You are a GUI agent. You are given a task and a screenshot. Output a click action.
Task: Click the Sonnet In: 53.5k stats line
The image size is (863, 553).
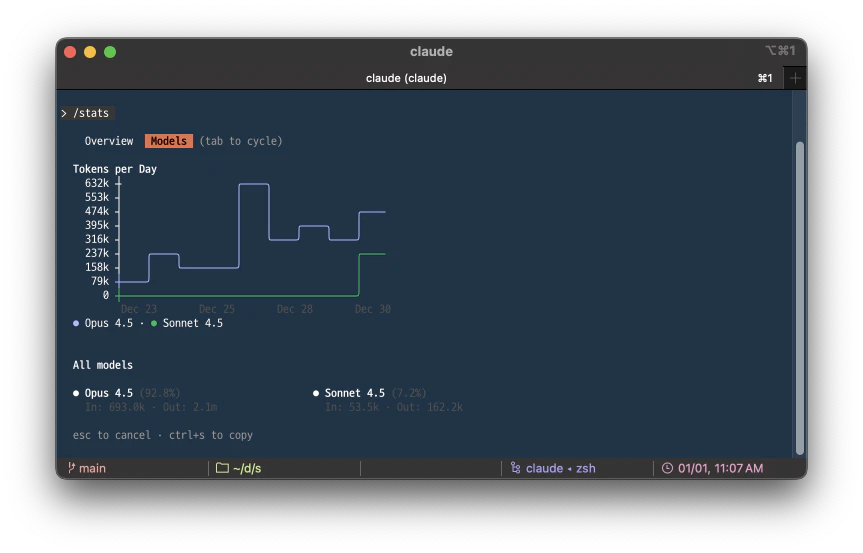(394, 407)
